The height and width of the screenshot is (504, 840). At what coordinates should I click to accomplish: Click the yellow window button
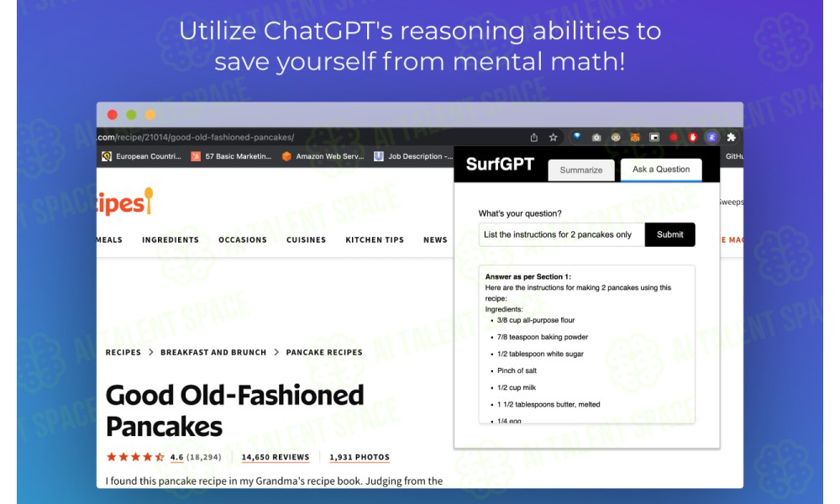coord(150,114)
